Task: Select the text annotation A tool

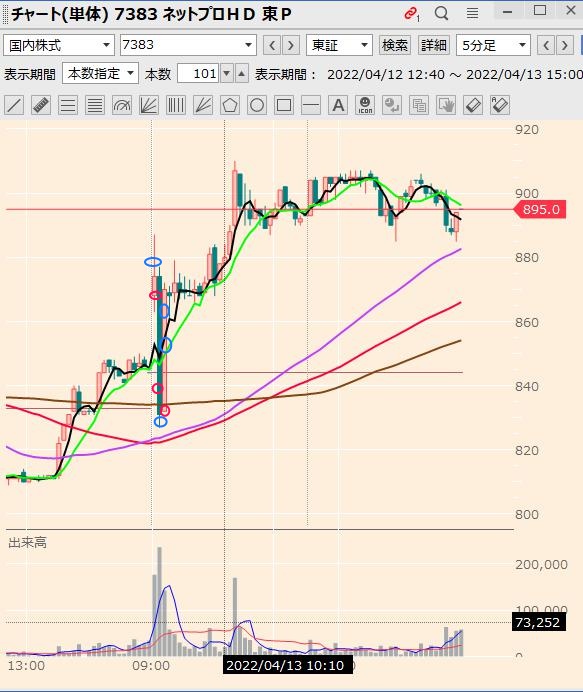Action: point(338,105)
